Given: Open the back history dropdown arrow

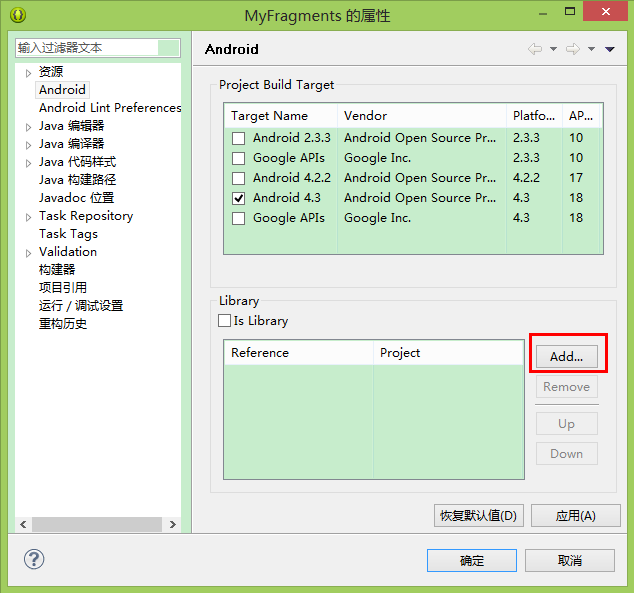Looking at the screenshot, I should tap(553, 49).
